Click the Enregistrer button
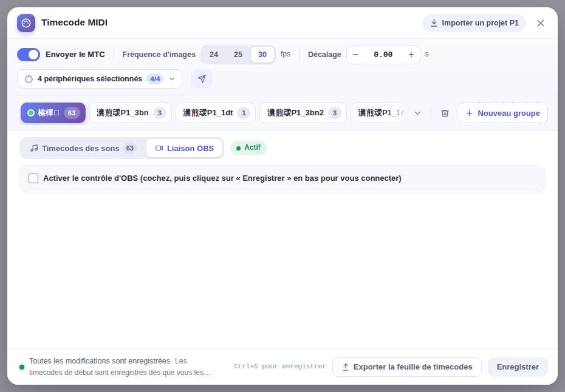Image resolution: width=565 pixels, height=392 pixels. coord(518,367)
